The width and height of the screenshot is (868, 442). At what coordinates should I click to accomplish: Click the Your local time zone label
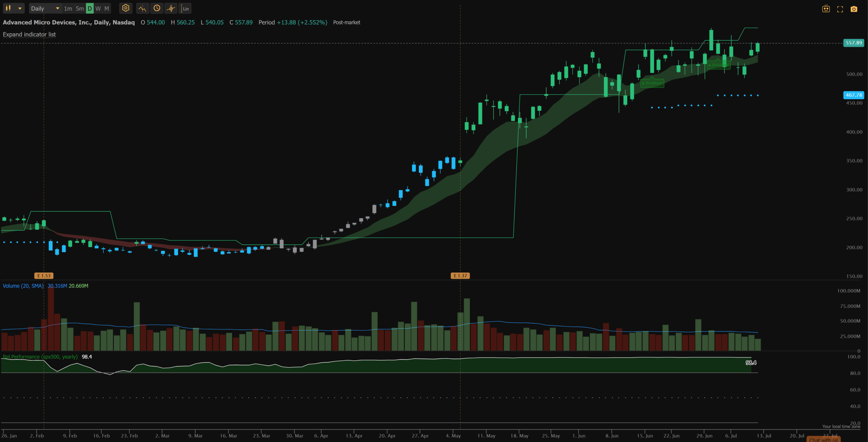[841, 426]
